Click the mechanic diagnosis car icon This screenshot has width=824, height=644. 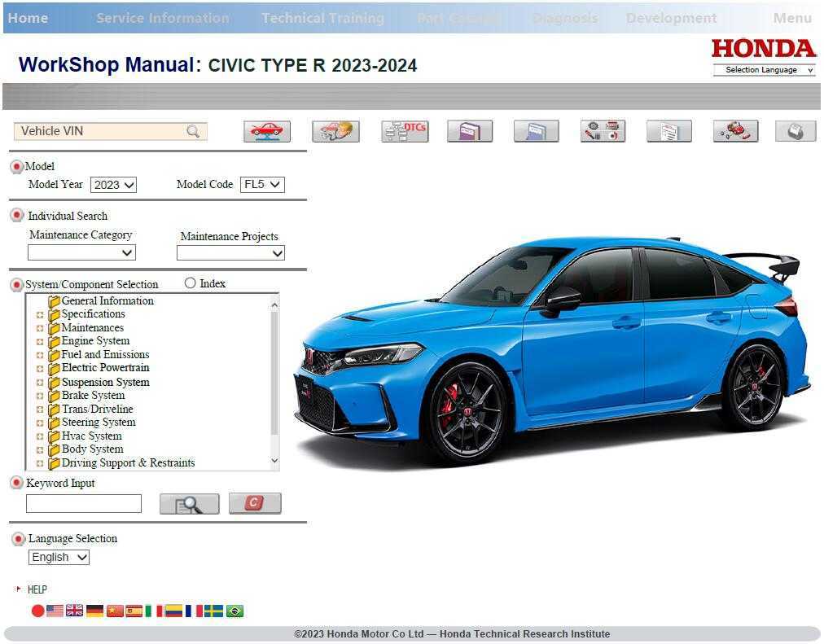coord(335,131)
